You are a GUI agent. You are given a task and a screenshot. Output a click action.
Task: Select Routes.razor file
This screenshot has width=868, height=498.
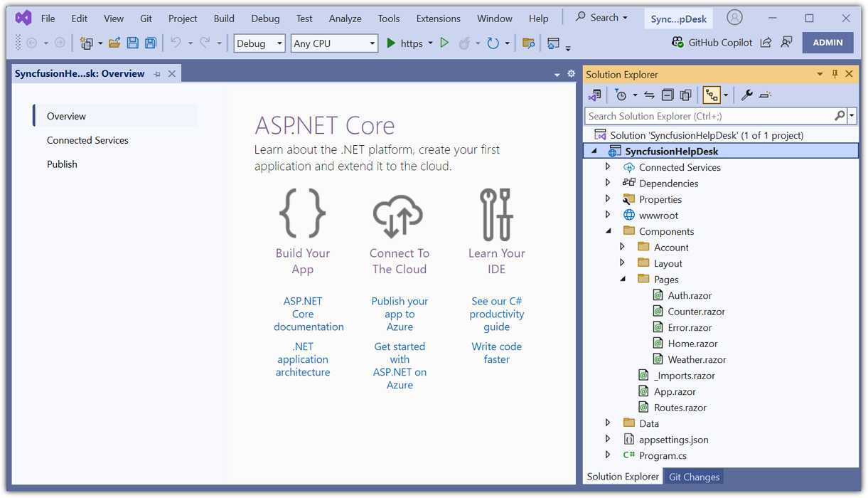680,407
